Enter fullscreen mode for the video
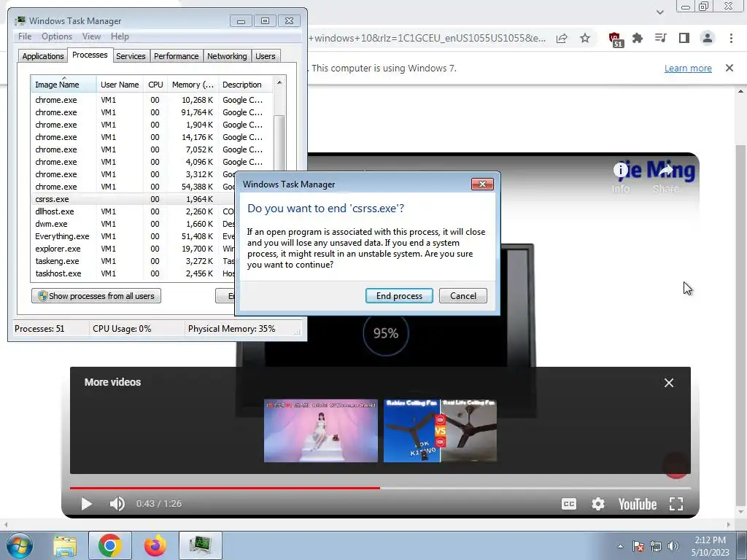This screenshot has height=560, width=747. 676,504
